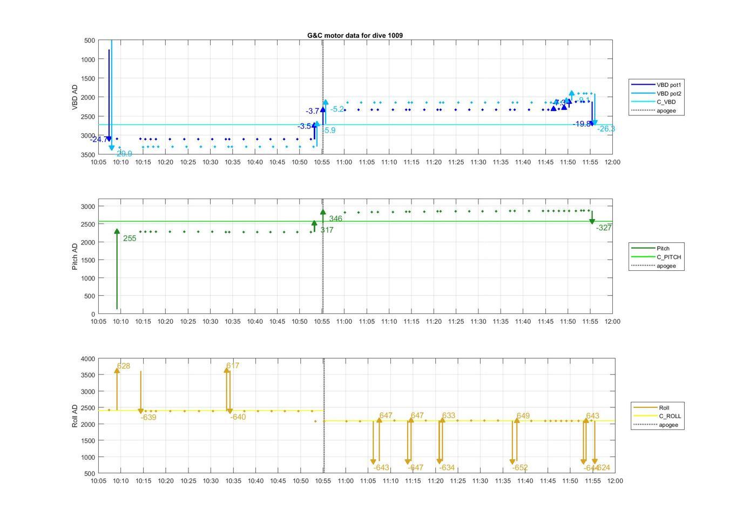Click the '346' pitch data label

pos(335,219)
